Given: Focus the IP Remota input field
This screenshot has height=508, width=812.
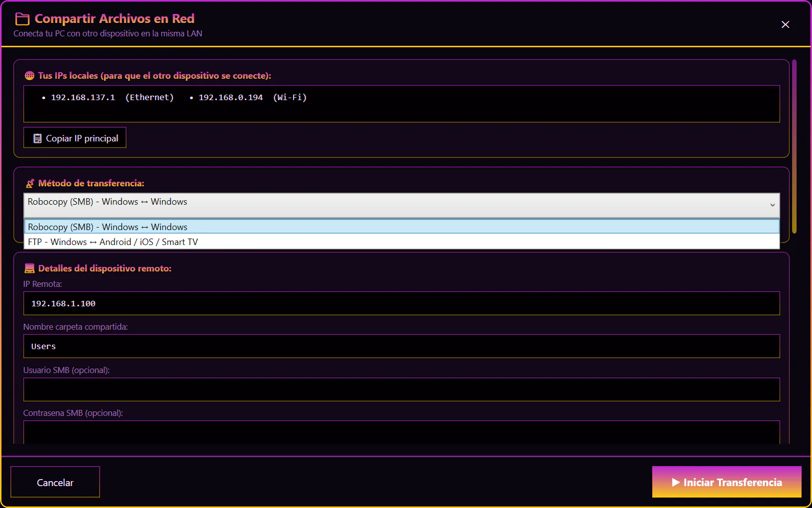Looking at the screenshot, I should point(402,303).
